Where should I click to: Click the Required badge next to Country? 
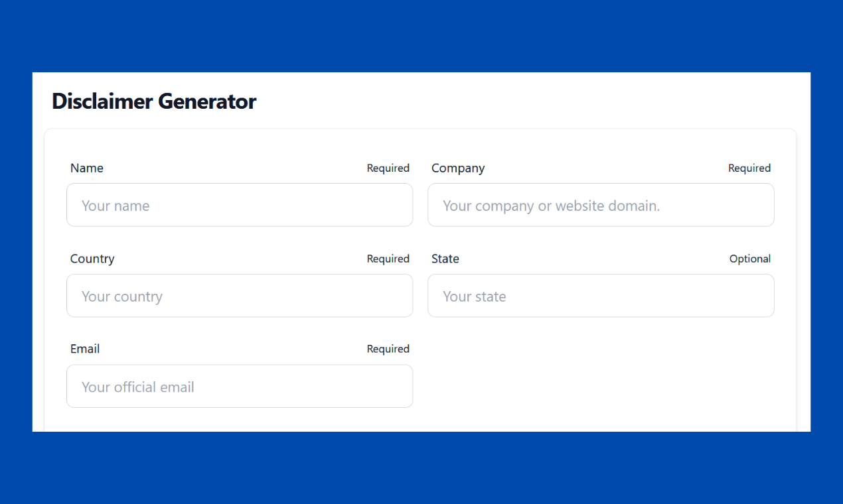coord(388,259)
